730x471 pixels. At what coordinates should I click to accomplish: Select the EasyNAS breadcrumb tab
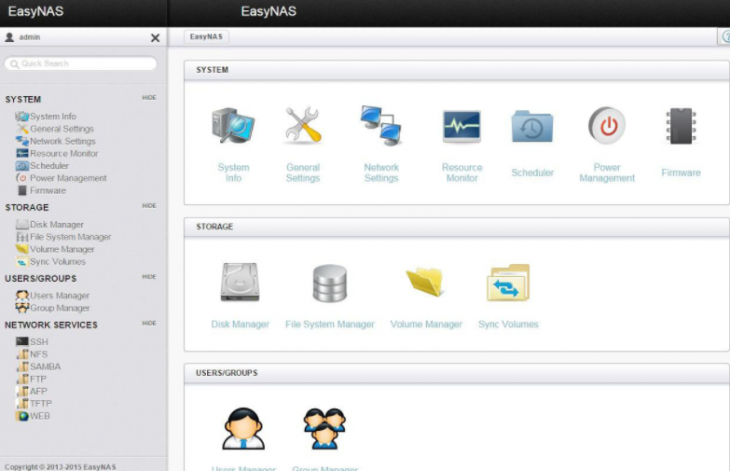coord(206,37)
